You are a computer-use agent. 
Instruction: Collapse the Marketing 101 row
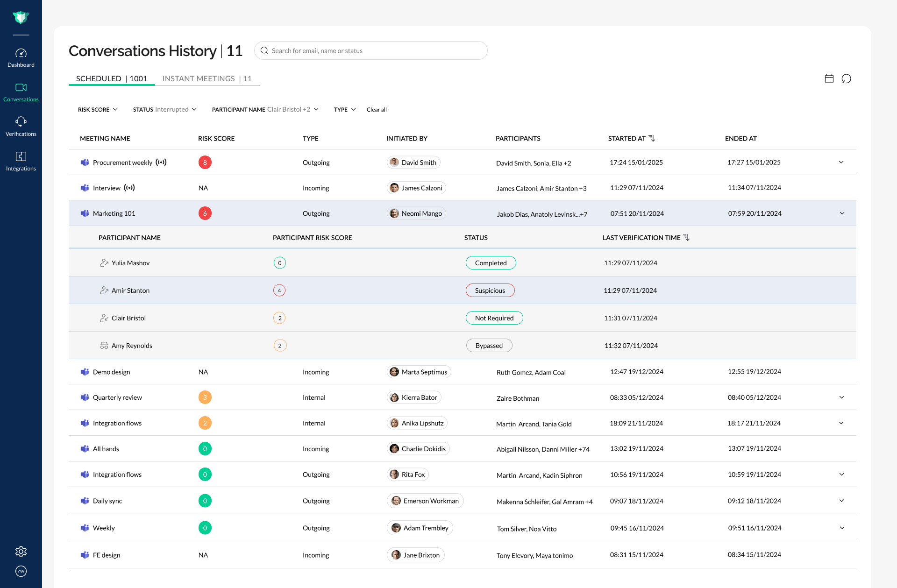tap(842, 213)
